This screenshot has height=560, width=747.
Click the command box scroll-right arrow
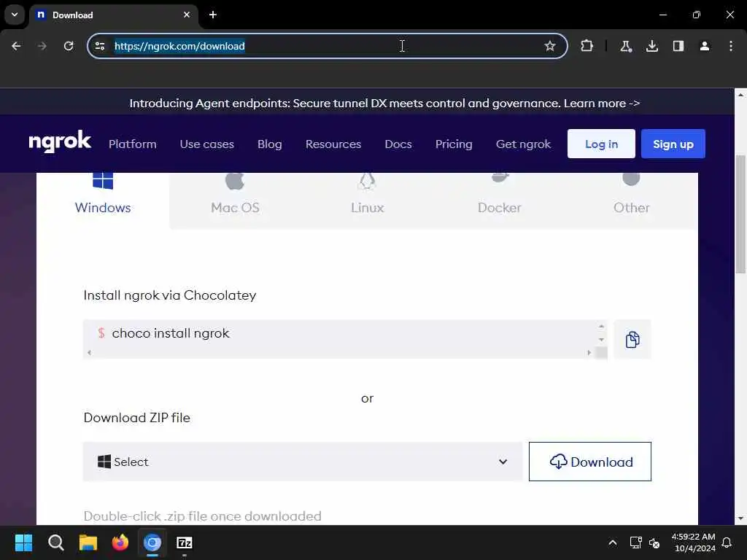click(589, 353)
